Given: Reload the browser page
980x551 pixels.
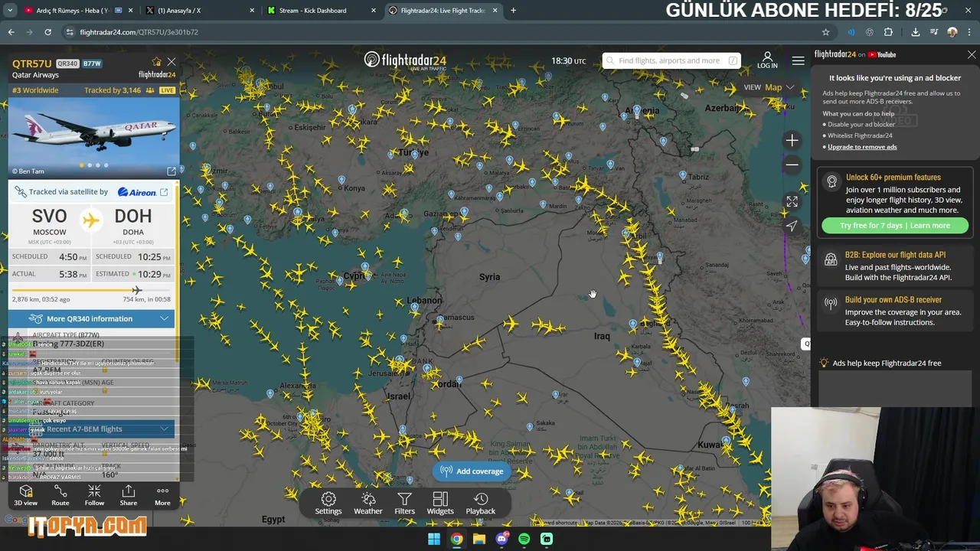Looking at the screenshot, I should (x=47, y=32).
